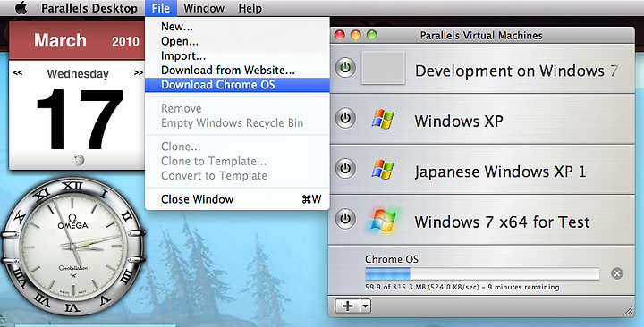
Task: Click the March month header in calendar
Action: [60, 40]
